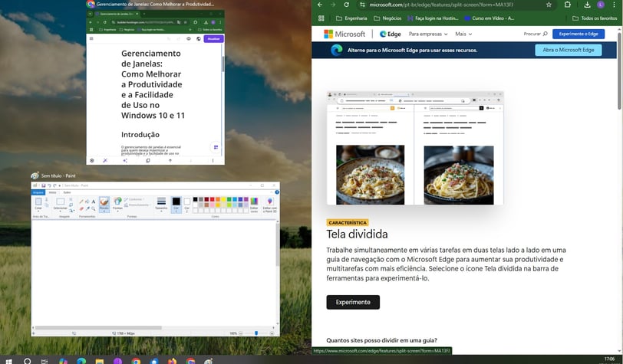Open the Arquivo tab in Paint
The width and height of the screenshot is (623, 364).
[x=38, y=192]
